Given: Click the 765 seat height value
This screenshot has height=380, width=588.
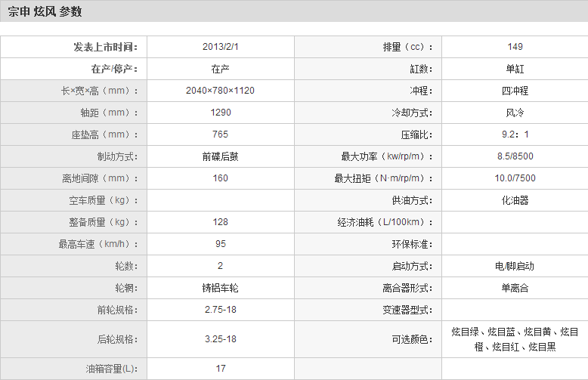Looking at the screenshot, I should pos(221,134).
